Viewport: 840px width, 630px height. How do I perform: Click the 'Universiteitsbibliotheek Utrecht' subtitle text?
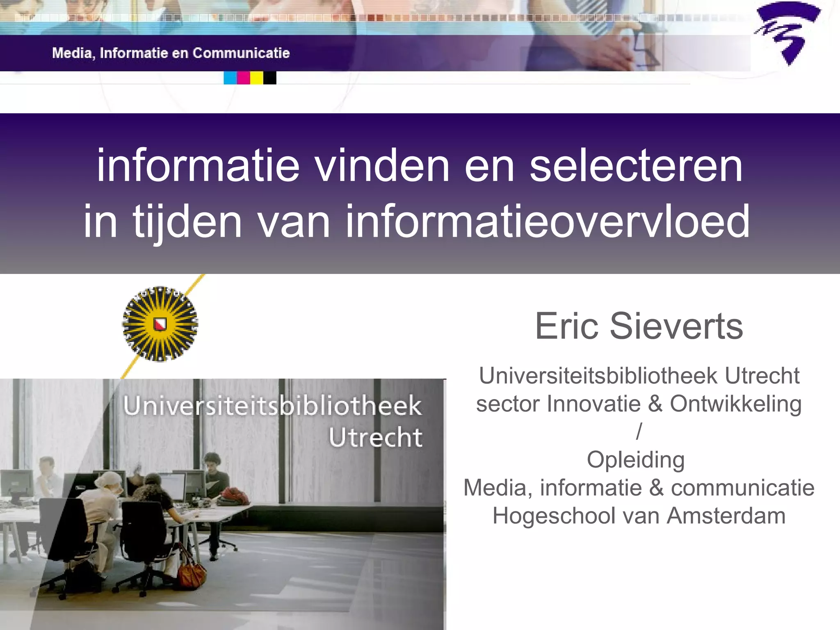[639, 376]
